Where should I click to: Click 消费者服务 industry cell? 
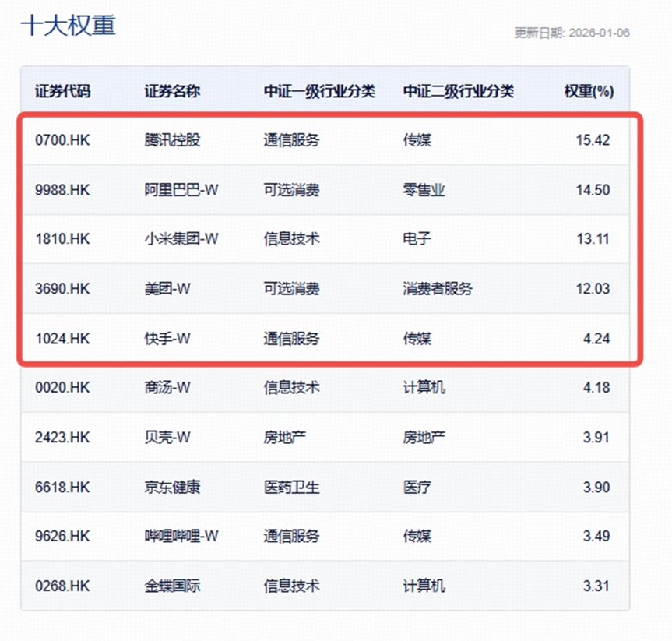(x=438, y=289)
